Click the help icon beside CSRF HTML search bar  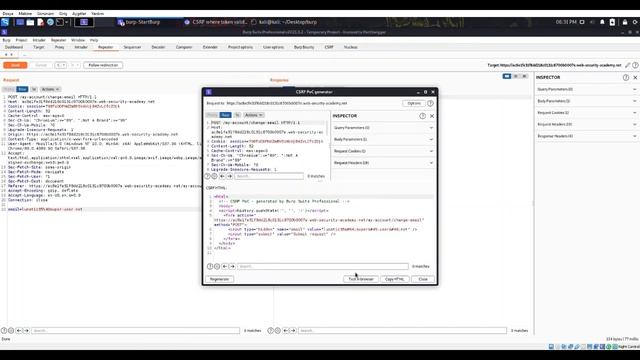210,266
